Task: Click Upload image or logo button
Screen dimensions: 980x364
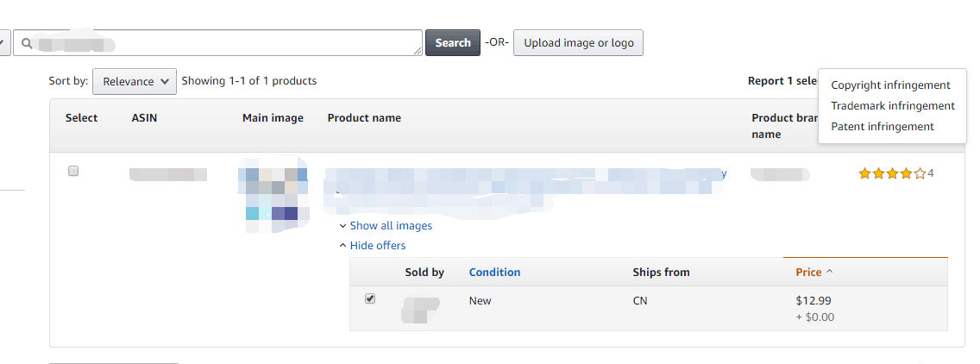Action: (x=578, y=43)
